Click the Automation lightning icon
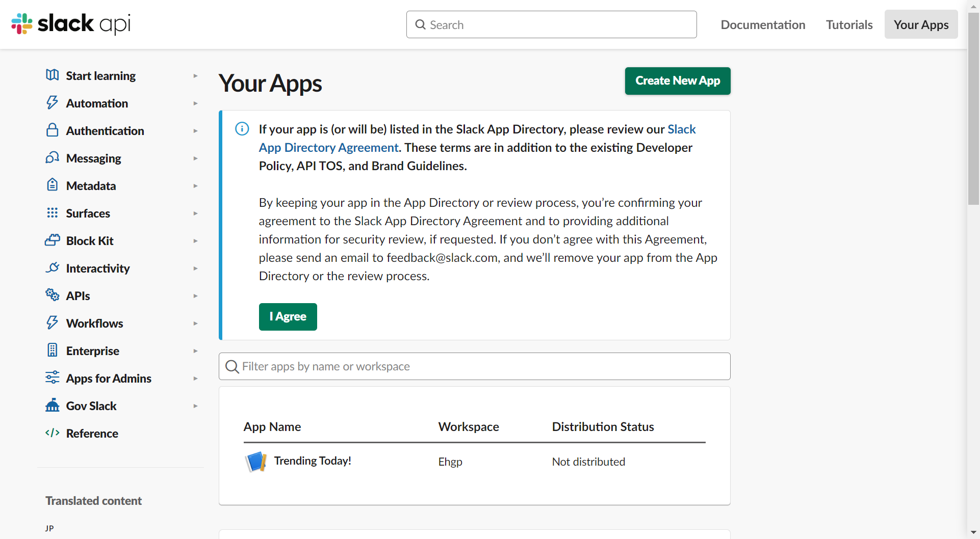This screenshot has height=539, width=980. [x=52, y=103]
